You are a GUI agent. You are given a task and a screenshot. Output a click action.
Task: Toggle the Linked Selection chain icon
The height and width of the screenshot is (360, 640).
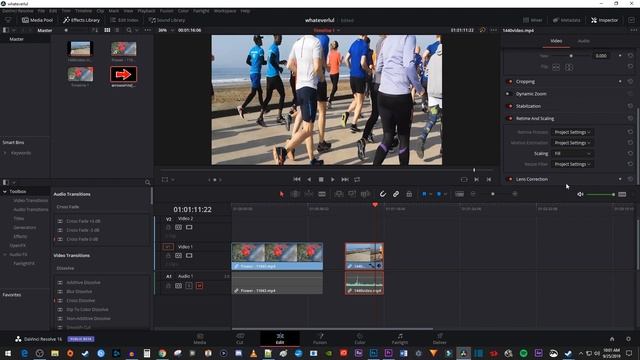point(396,194)
